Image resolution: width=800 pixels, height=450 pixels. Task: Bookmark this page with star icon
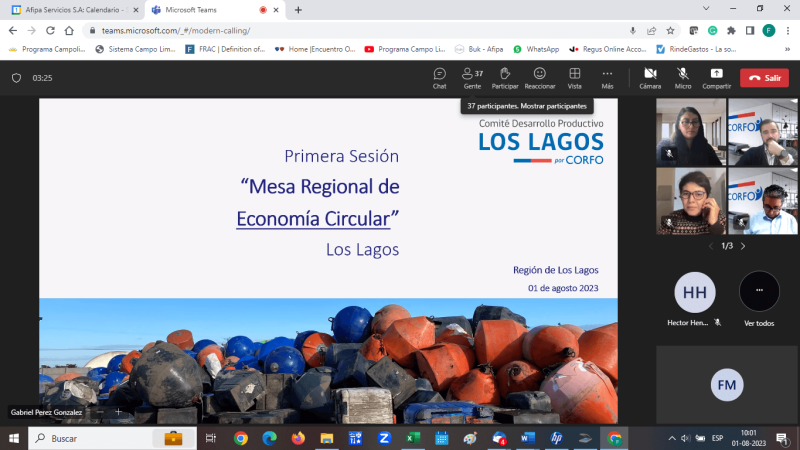[x=670, y=30]
